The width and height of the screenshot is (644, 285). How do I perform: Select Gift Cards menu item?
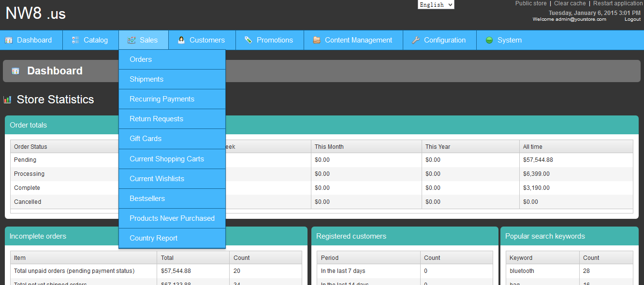tap(146, 139)
